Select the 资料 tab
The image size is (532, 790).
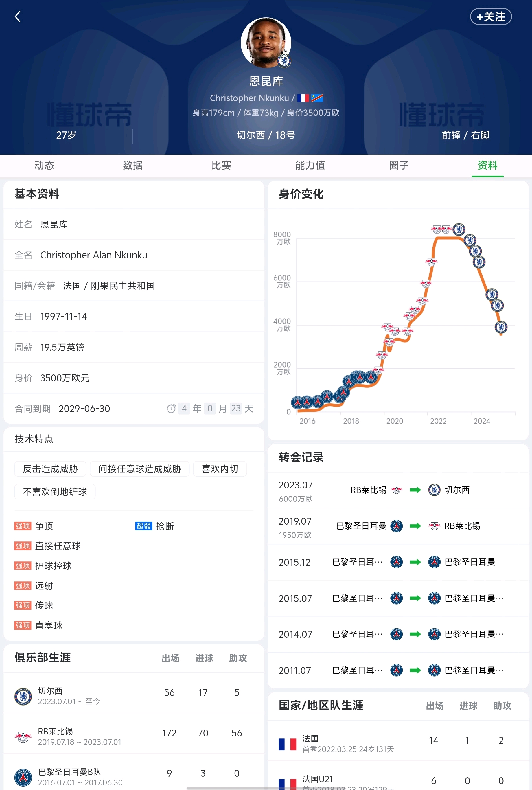click(487, 165)
